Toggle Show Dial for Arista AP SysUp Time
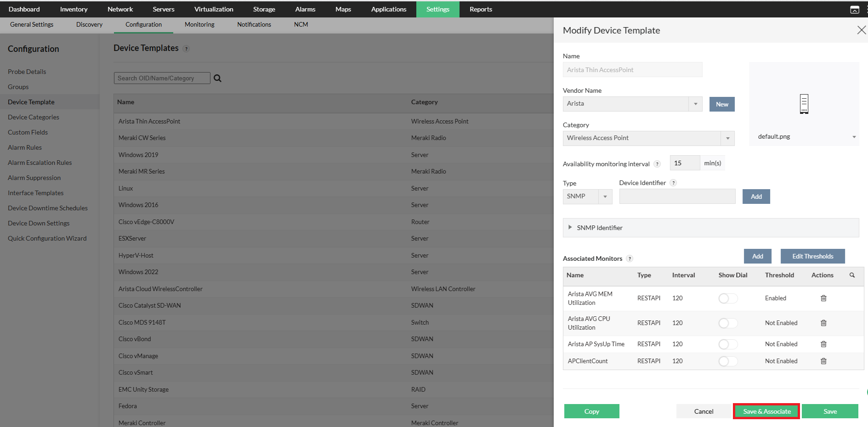Screen dimensions: 868x427 [728, 344]
